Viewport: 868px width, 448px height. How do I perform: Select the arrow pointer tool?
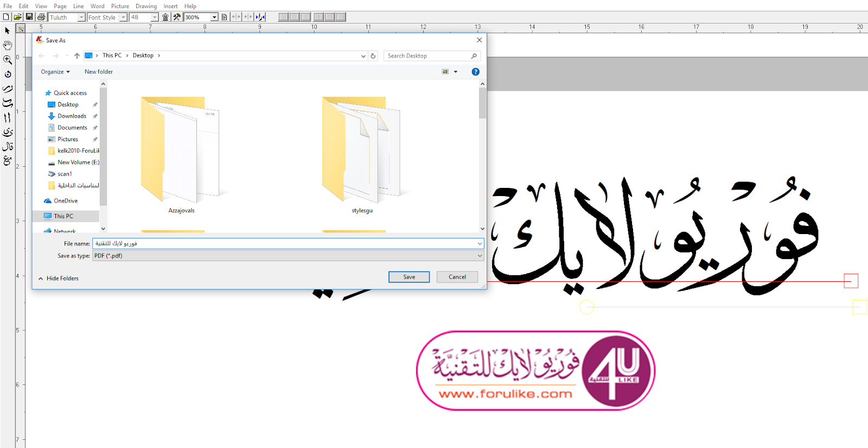point(8,31)
